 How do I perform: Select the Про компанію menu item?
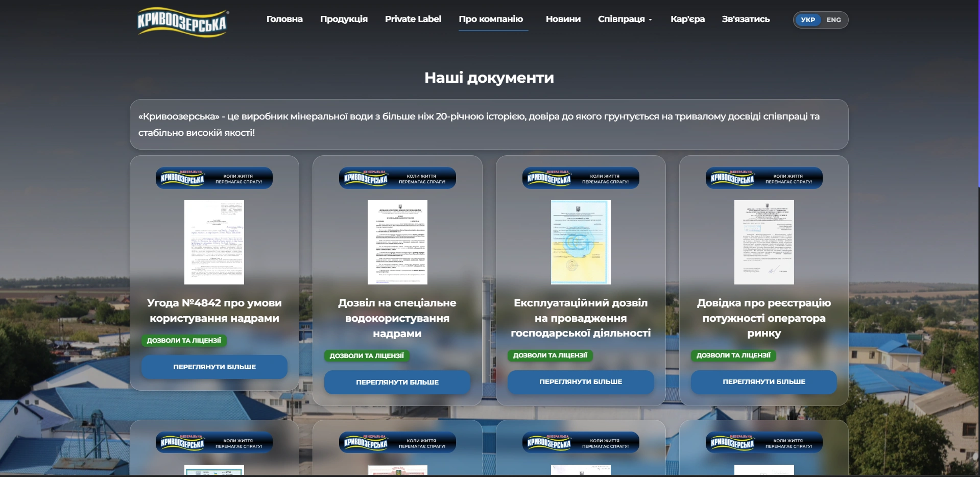point(491,19)
